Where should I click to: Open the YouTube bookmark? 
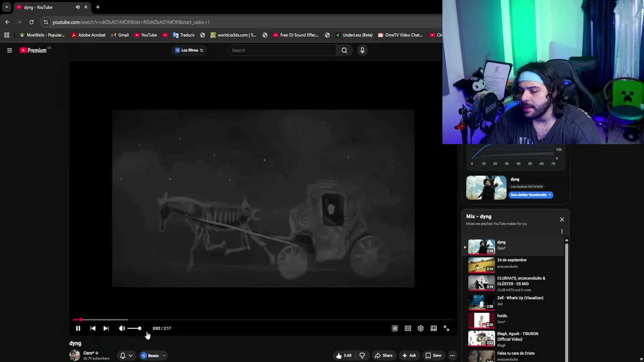145,35
